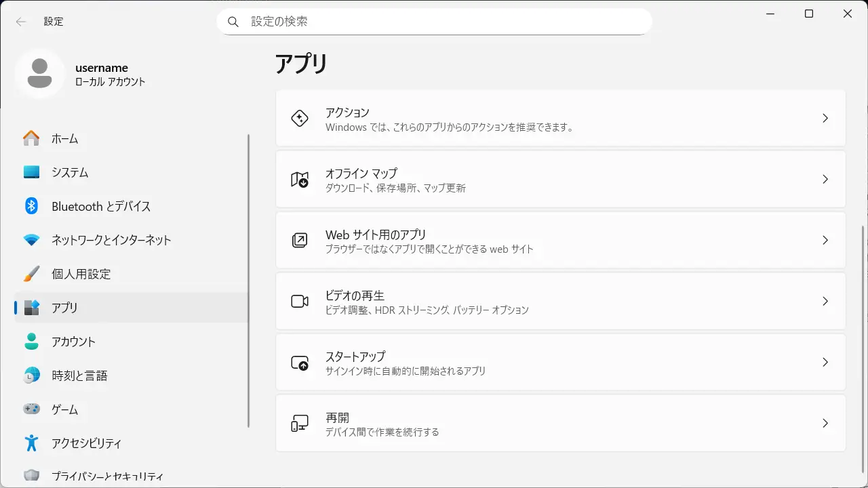
Task: Click the オフライン マップ map icon
Action: coord(300,179)
